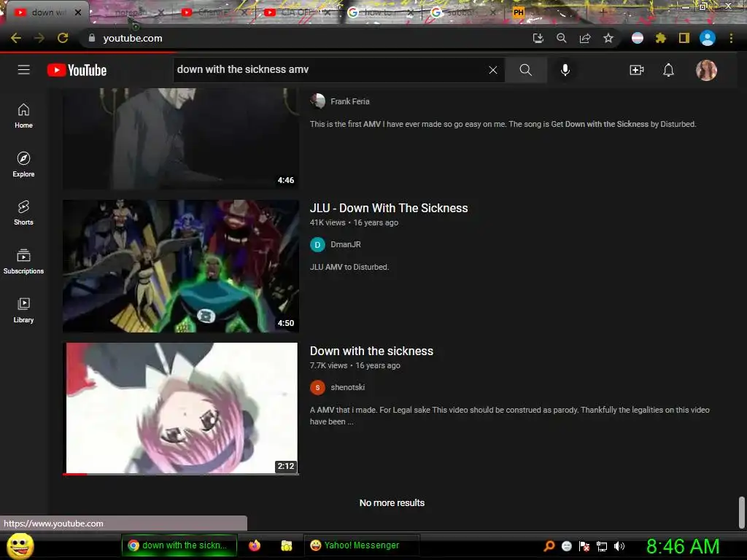
Task: Click the flag with red X tray icon
Action: point(584,546)
